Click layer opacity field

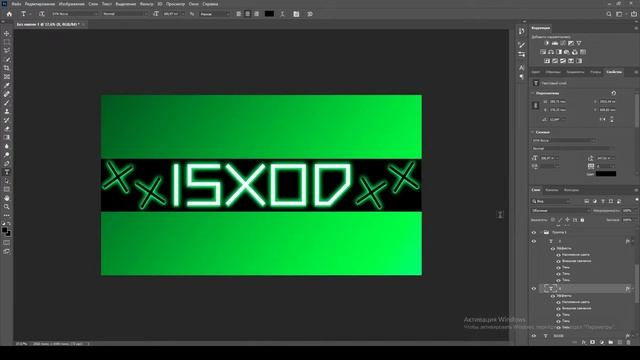coord(628,211)
